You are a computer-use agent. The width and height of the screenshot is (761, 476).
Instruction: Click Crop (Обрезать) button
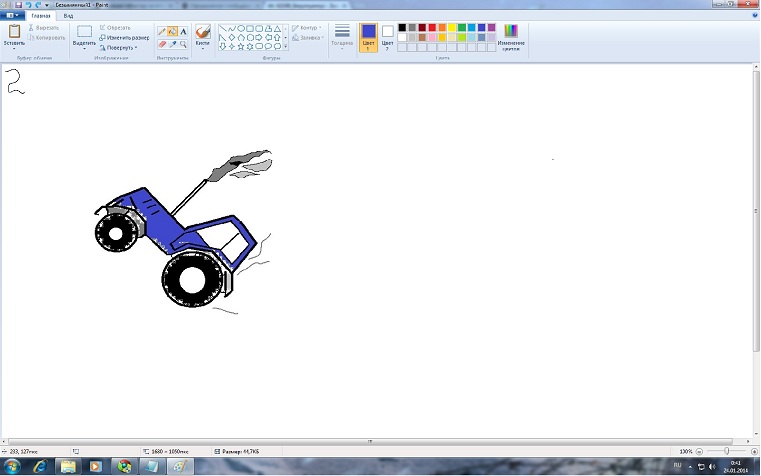[115, 28]
